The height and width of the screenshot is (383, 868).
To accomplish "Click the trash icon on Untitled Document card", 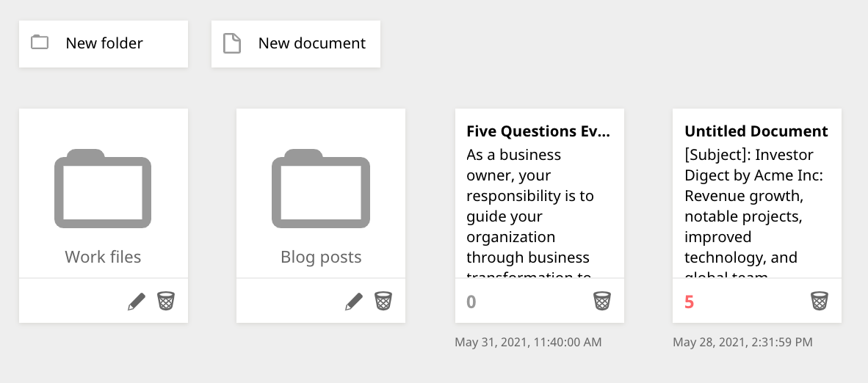I will [x=820, y=301].
